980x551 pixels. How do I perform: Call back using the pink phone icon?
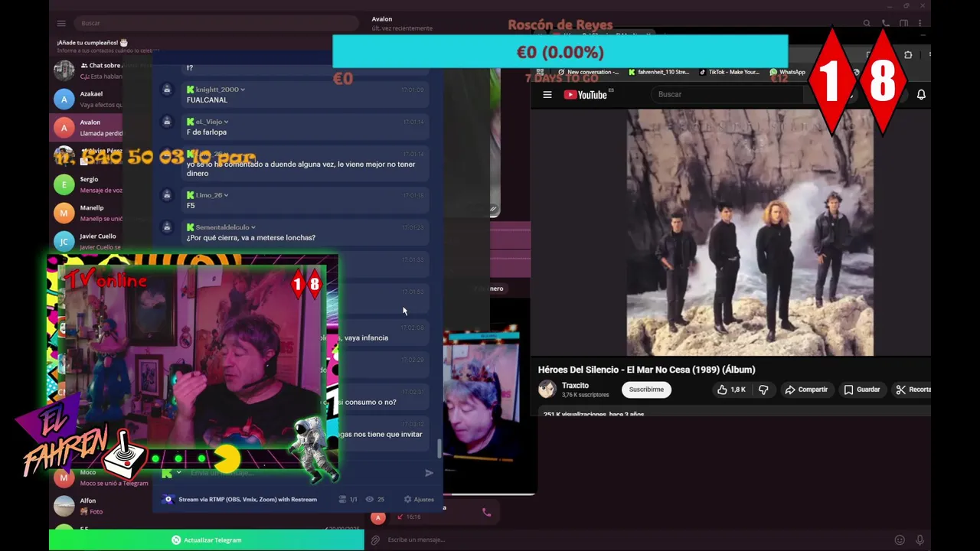(x=486, y=512)
